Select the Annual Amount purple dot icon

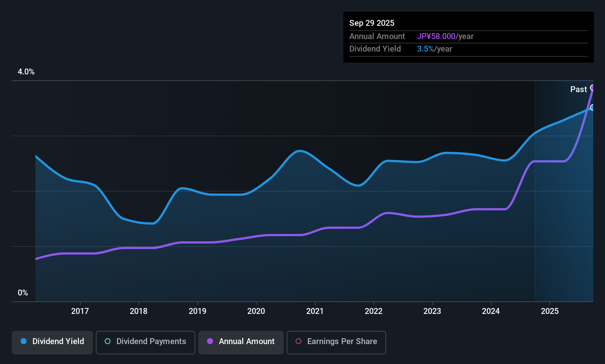tap(210, 342)
